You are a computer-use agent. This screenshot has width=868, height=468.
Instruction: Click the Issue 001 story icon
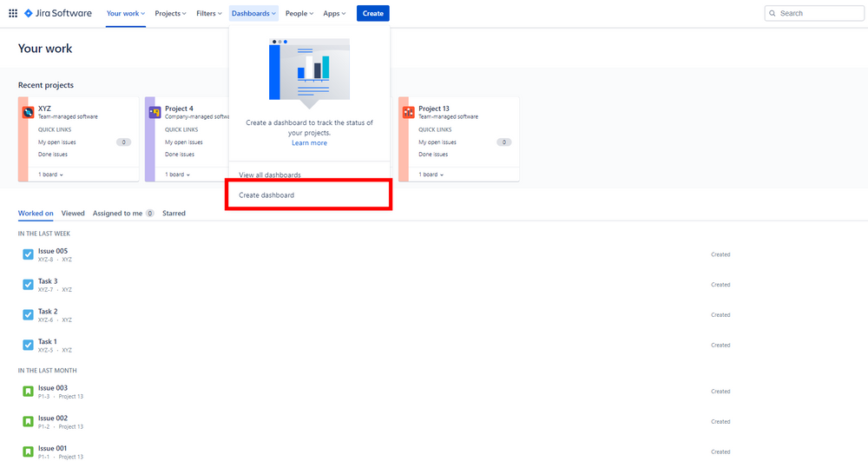point(29,452)
